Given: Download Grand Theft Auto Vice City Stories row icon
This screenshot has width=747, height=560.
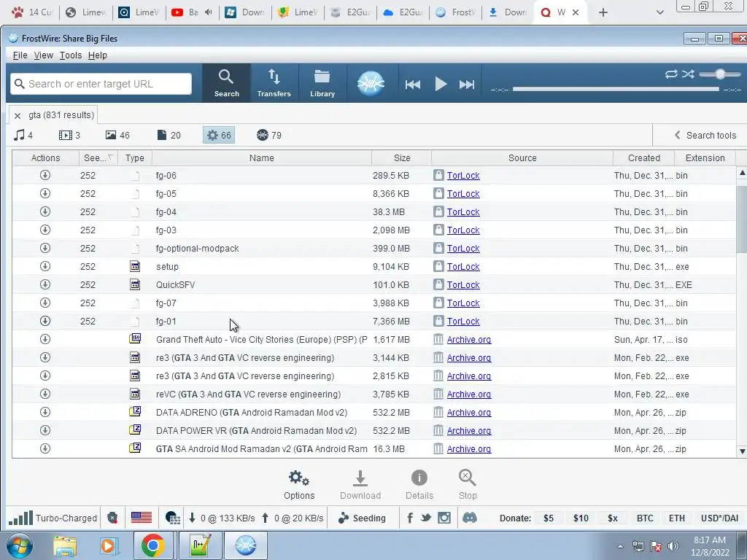Looking at the screenshot, I should [x=45, y=339].
